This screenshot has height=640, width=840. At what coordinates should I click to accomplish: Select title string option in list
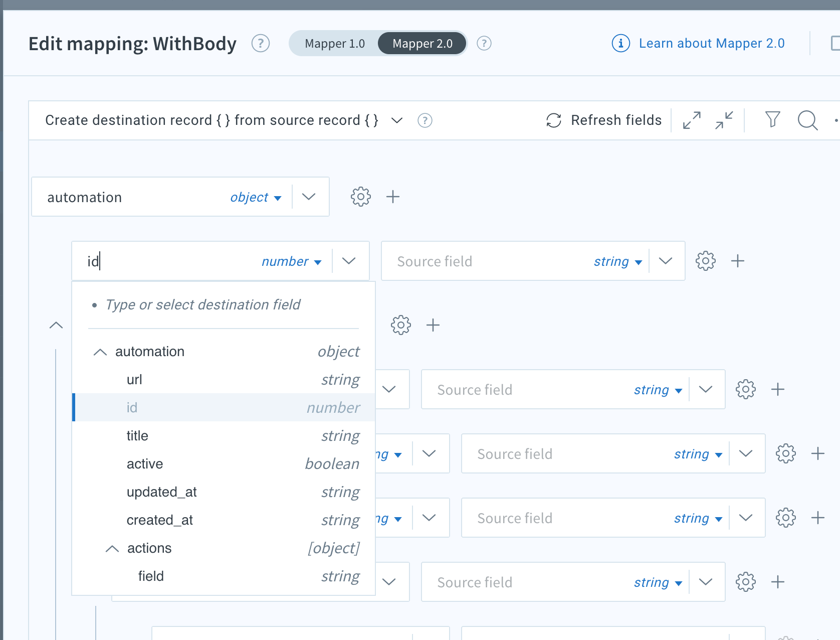click(224, 436)
